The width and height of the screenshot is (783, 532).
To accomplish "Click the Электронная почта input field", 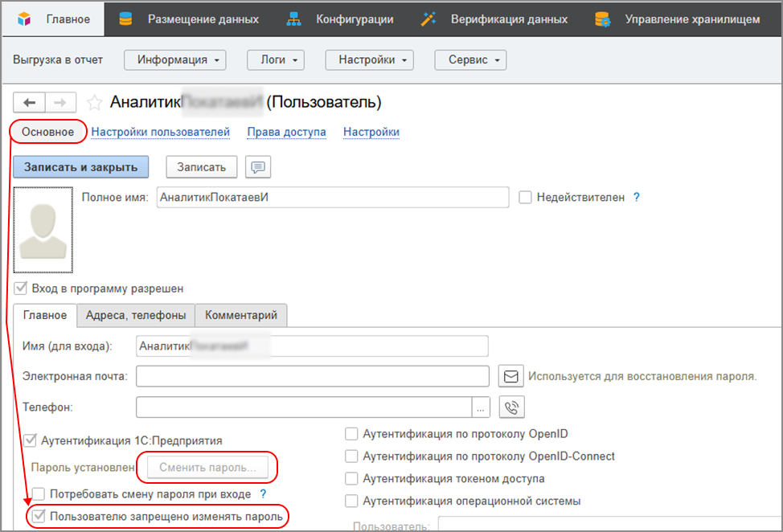I will [313, 376].
